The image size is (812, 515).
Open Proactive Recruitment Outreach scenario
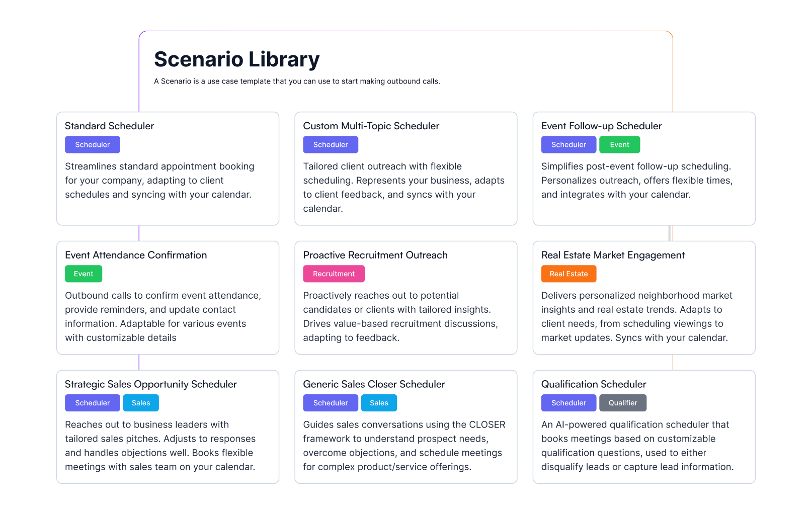pos(375,255)
